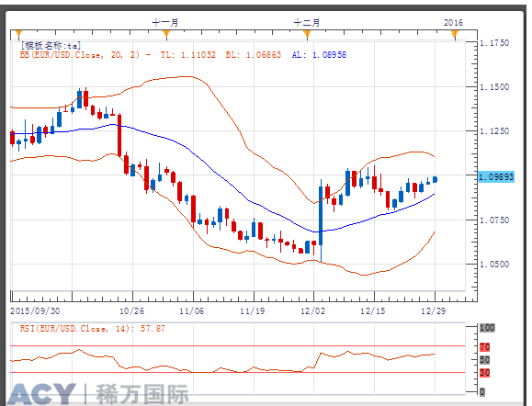Click the BL: 1.06863 Bollinger value

coord(254,55)
